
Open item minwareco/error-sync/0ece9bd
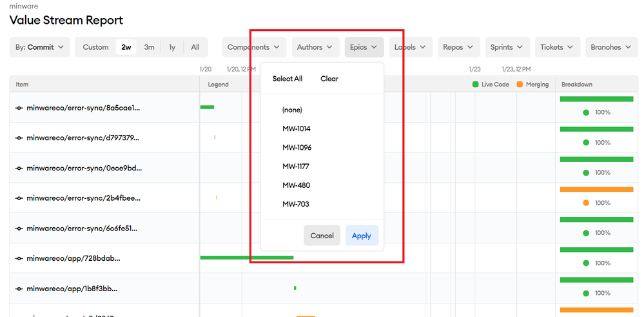(84, 168)
